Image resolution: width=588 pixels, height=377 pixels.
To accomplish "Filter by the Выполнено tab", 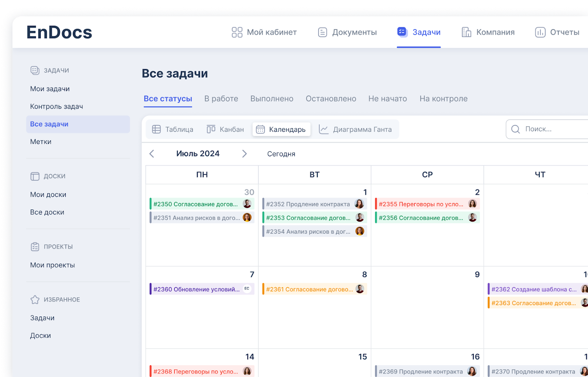I will [x=272, y=99].
